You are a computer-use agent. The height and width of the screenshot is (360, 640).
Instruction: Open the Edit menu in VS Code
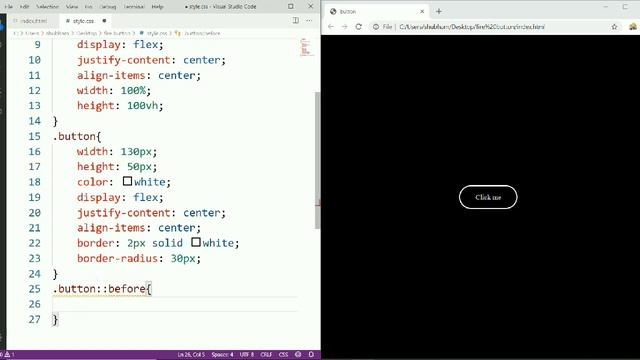24,7
